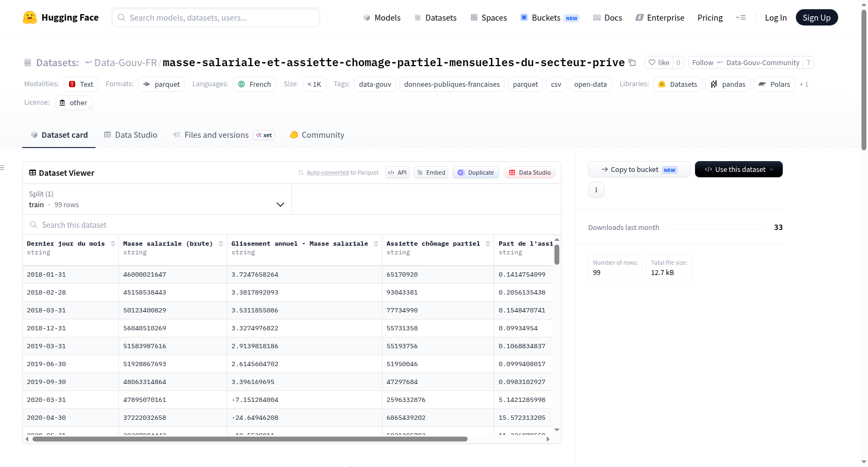Viewport: 868px width, 467px height.
Task: Show the +1 additional libraries
Action: 803,84
